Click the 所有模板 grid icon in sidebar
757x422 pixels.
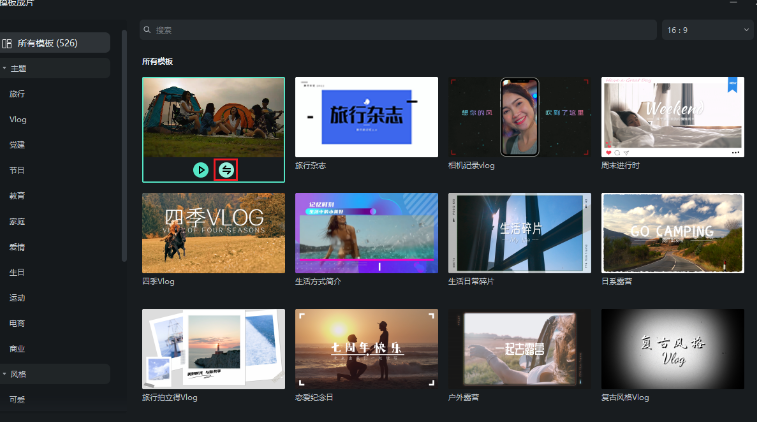tap(7, 43)
